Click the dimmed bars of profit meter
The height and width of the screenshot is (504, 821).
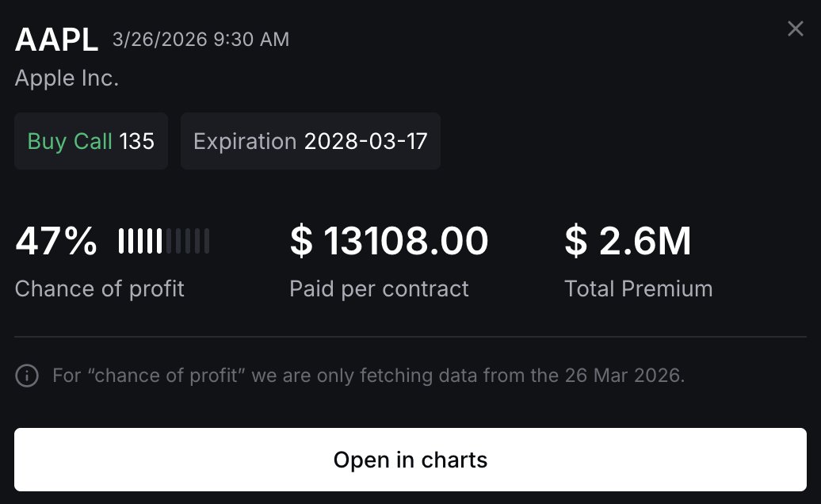[188, 241]
